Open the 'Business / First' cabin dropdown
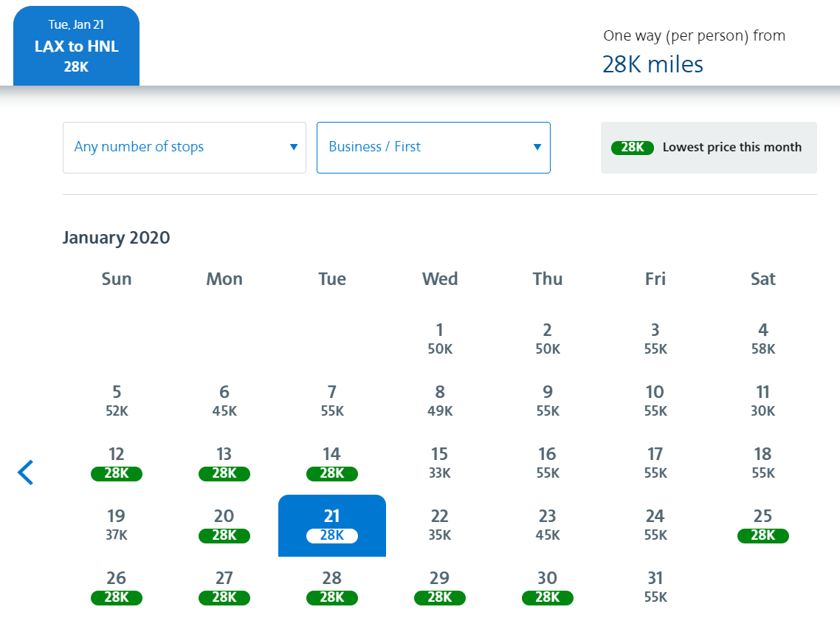 [433, 147]
